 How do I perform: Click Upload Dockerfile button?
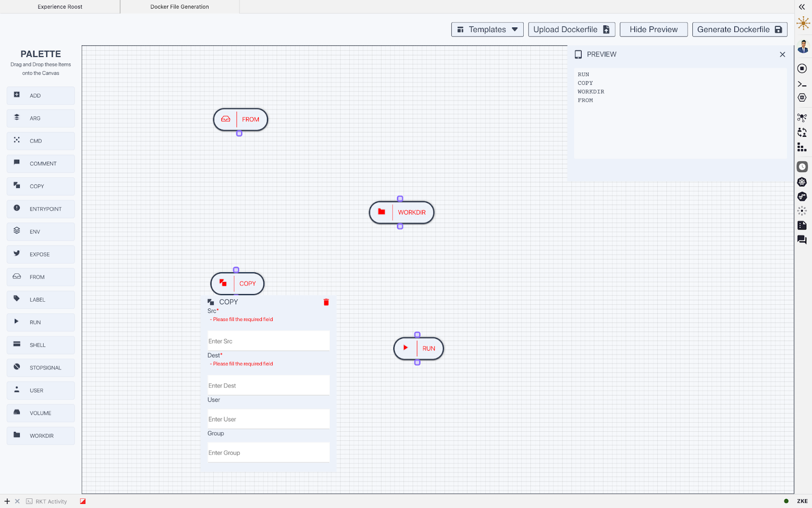pos(571,29)
